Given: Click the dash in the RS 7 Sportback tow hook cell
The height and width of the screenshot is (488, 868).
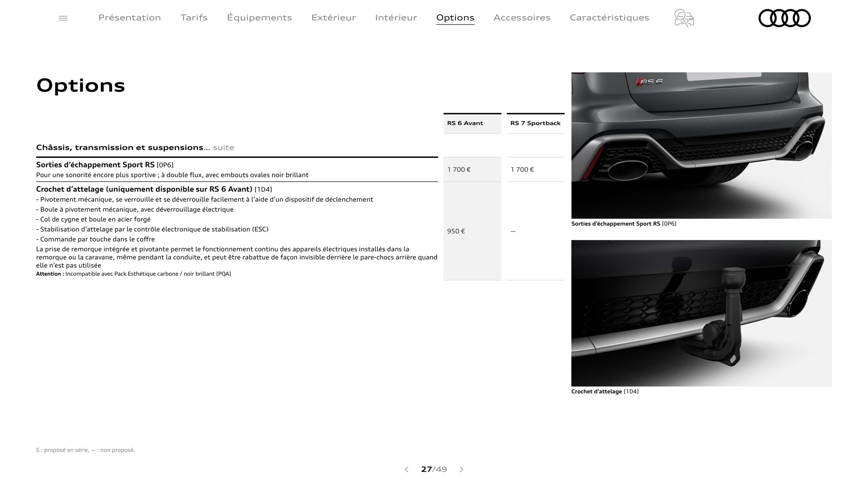Looking at the screenshot, I should pos(513,231).
